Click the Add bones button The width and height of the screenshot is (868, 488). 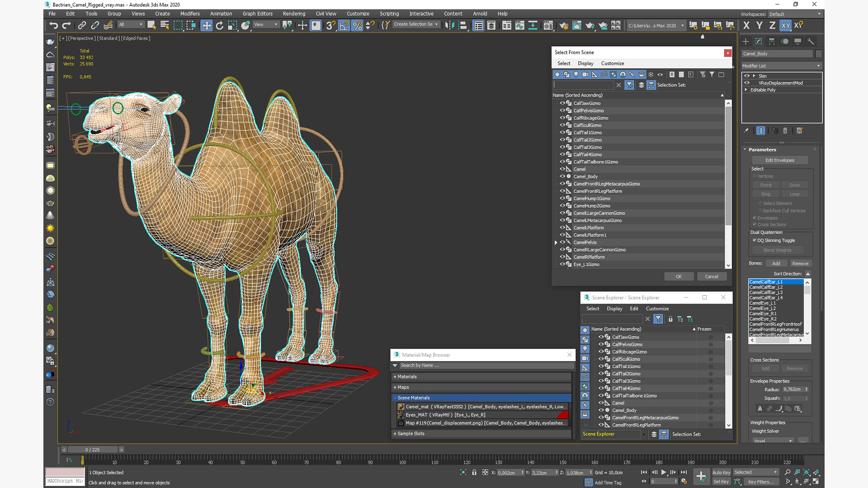click(x=776, y=263)
